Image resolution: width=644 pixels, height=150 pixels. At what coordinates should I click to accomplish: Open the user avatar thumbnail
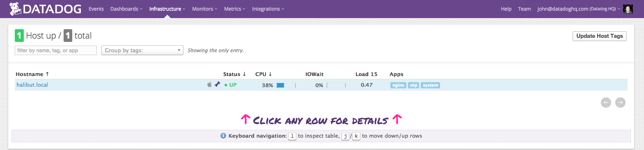(x=628, y=9)
